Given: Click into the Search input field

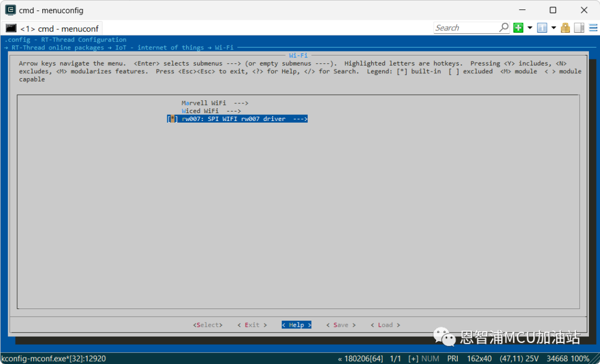Looking at the screenshot, I should [466, 28].
